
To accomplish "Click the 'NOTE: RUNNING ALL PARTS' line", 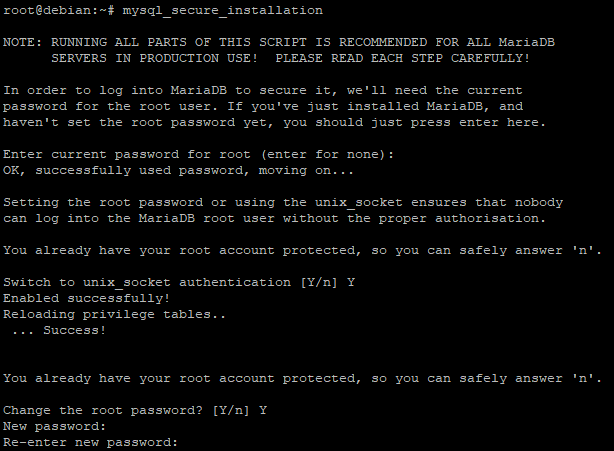I will [279, 42].
